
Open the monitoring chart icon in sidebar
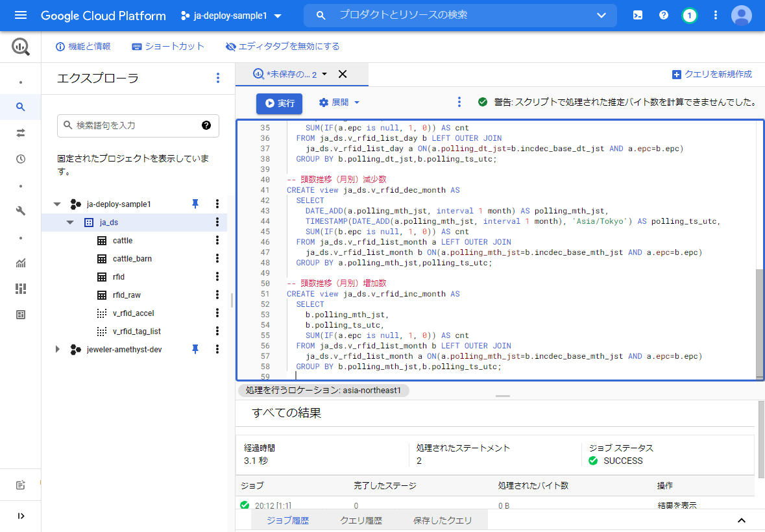click(21, 263)
